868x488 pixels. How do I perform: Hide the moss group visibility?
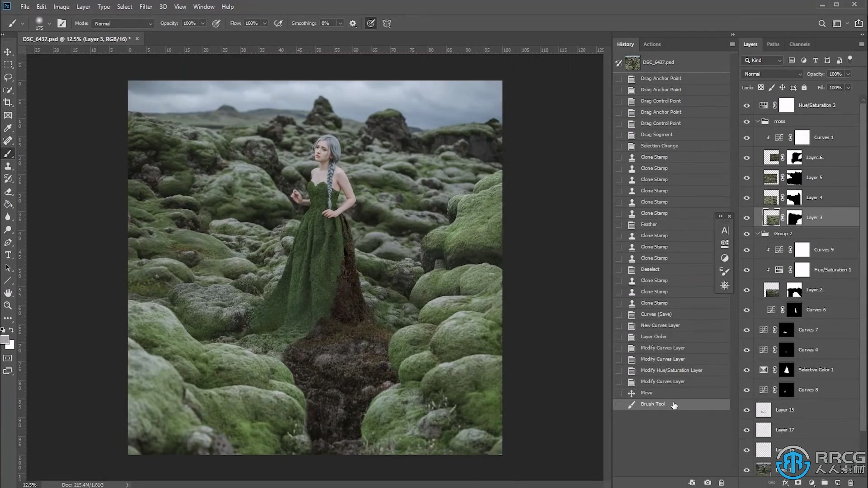746,122
